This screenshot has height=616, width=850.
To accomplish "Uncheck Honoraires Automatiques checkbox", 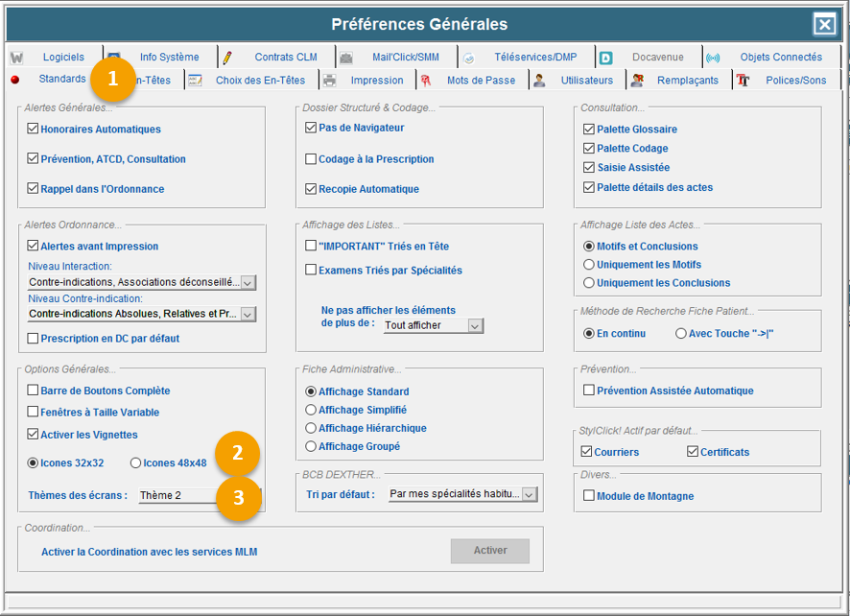I will (x=34, y=129).
